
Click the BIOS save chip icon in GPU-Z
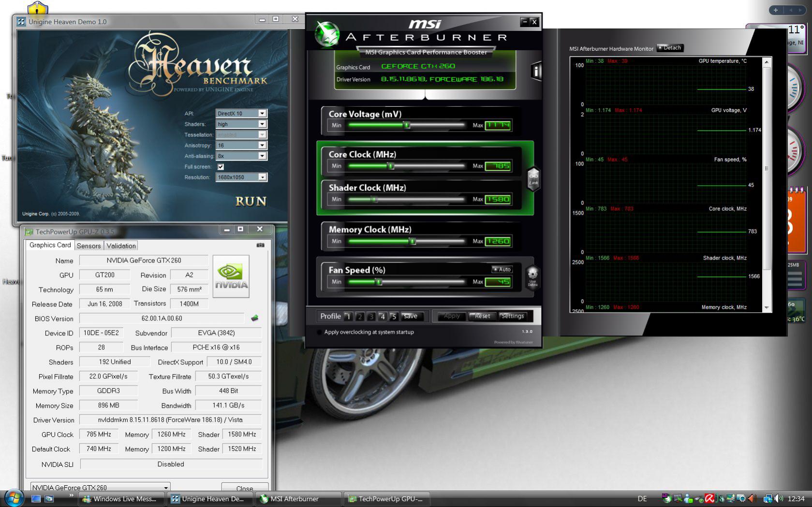click(255, 318)
